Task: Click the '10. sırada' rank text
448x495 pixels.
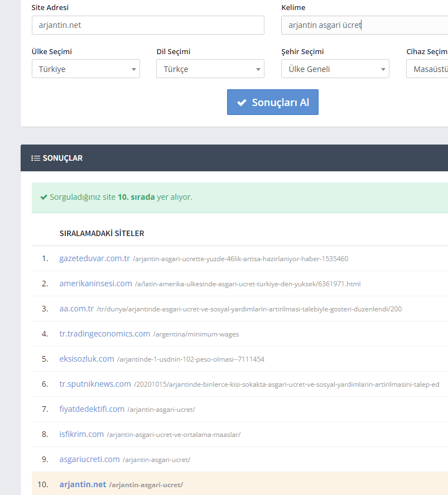Action: click(136, 197)
